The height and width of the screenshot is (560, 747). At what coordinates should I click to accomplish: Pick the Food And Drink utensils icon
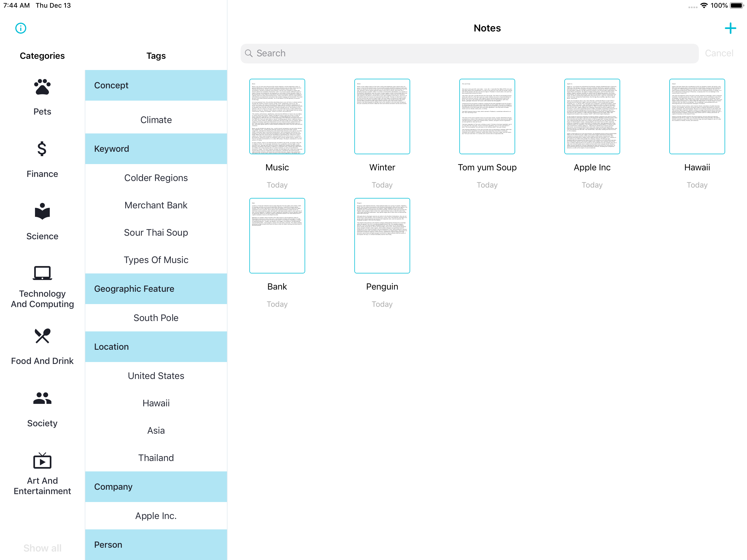(42, 336)
